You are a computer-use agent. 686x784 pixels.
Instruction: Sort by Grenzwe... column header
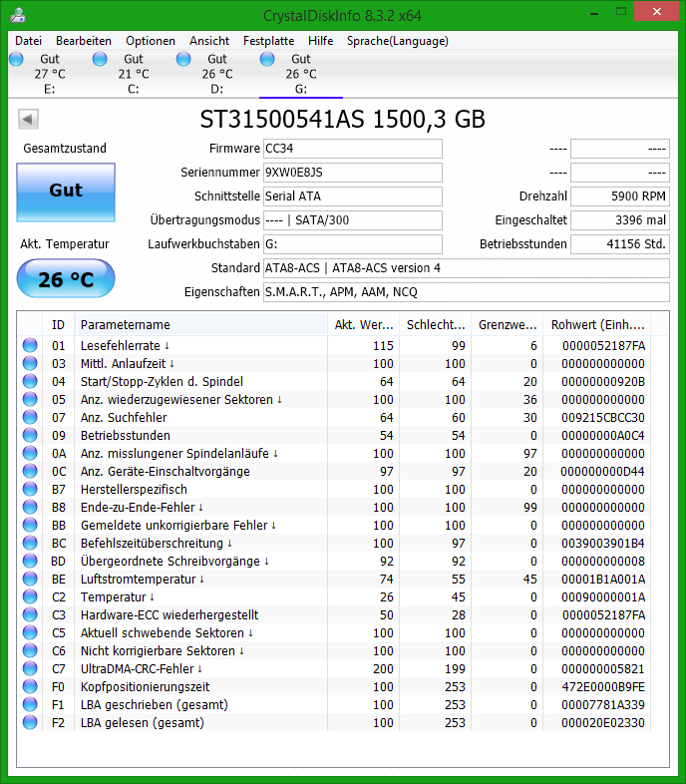click(508, 325)
